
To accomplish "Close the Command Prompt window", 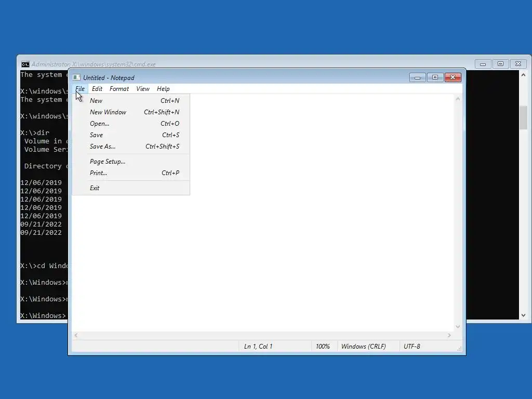I will 518,64.
